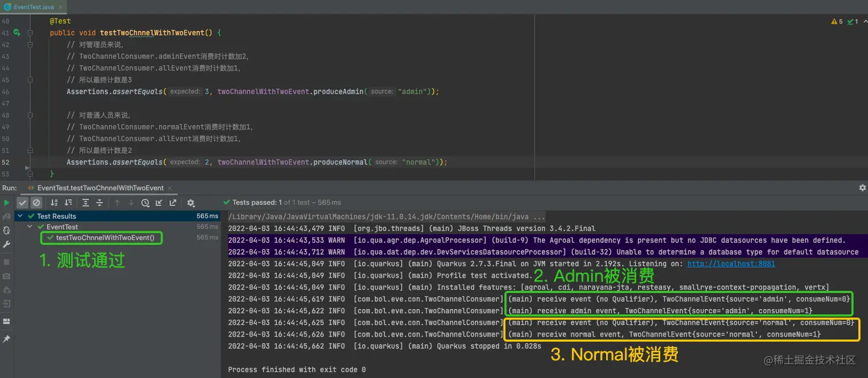Click the run gutter icon on line 41

tap(17, 33)
